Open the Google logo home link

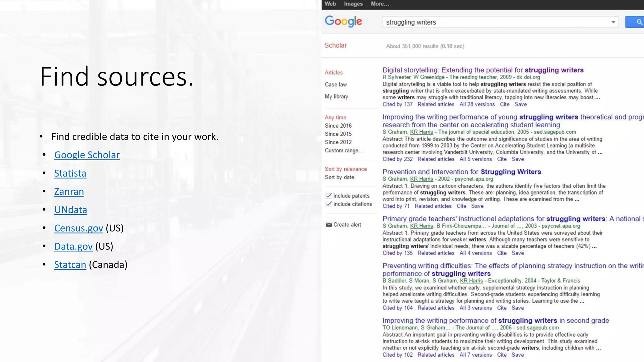[343, 21]
